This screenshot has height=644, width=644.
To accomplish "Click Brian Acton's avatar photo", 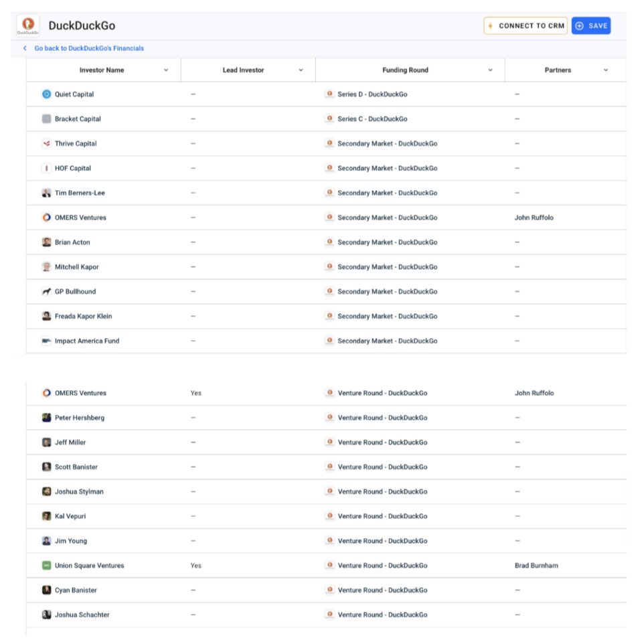I will [x=46, y=242].
